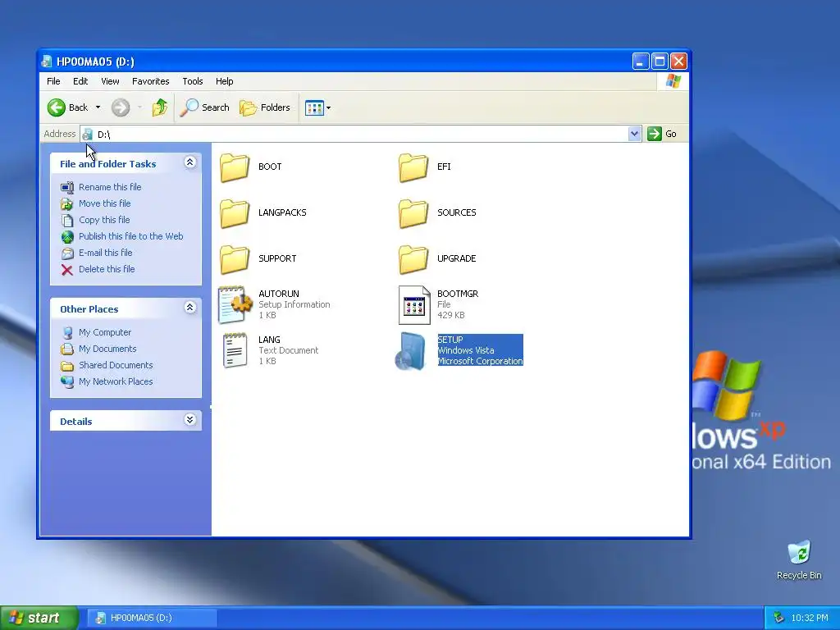
Task: Select the SUPPORT folder icon
Action: point(235,260)
